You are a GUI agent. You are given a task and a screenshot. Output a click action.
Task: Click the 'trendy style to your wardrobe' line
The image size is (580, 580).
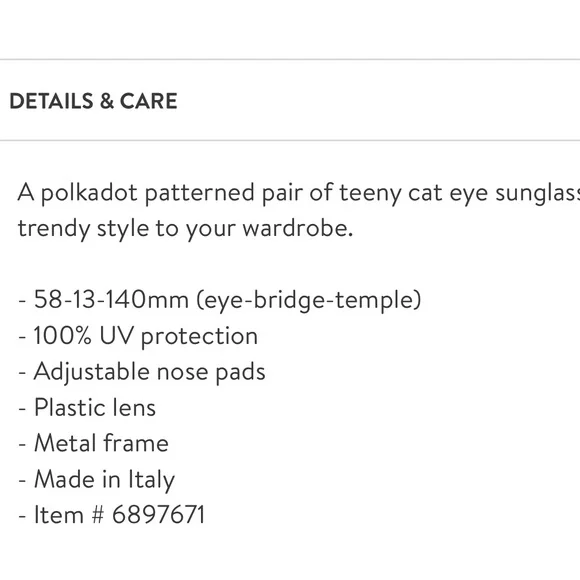(x=185, y=229)
